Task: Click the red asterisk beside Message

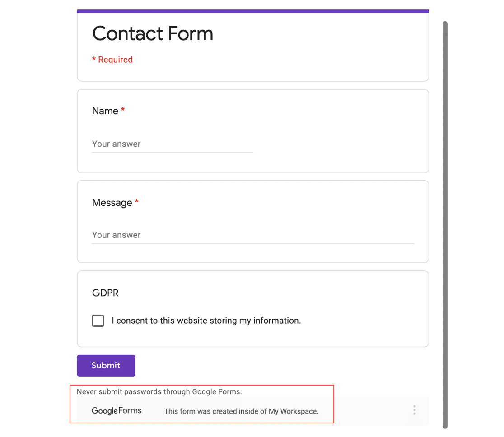Action: 136,201
